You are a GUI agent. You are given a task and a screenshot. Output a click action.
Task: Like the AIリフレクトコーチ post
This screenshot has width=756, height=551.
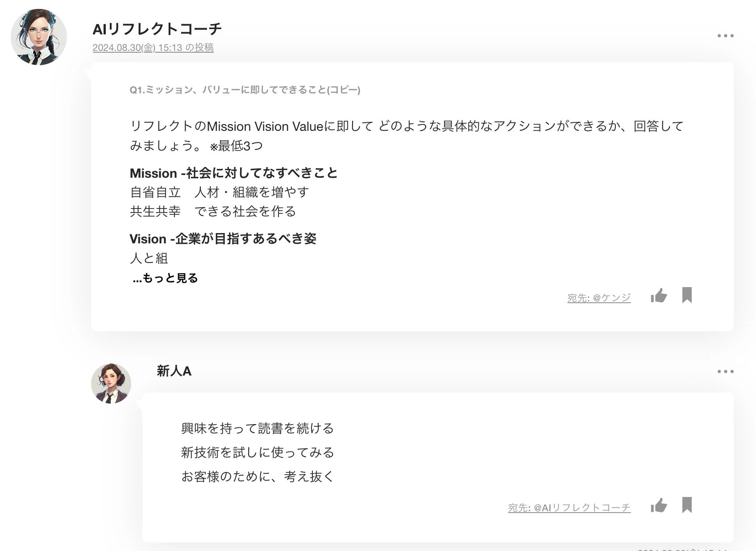659,296
